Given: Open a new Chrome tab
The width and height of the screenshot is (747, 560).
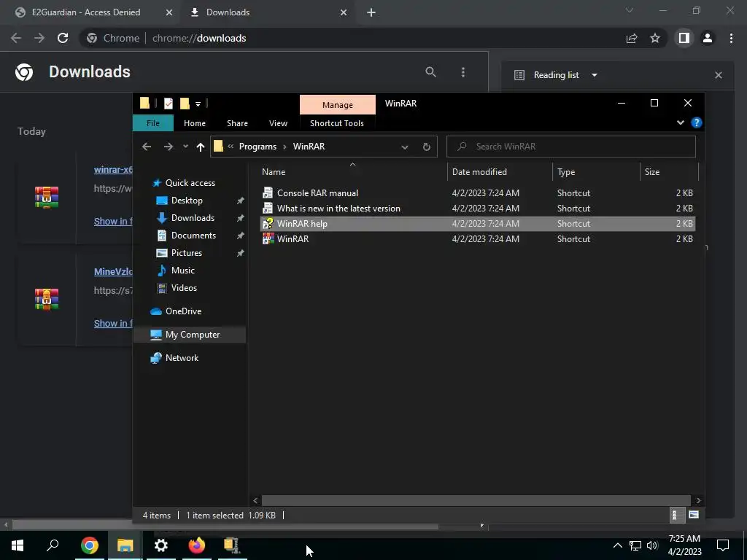Looking at the screenshot, I should tap(371, 12).
